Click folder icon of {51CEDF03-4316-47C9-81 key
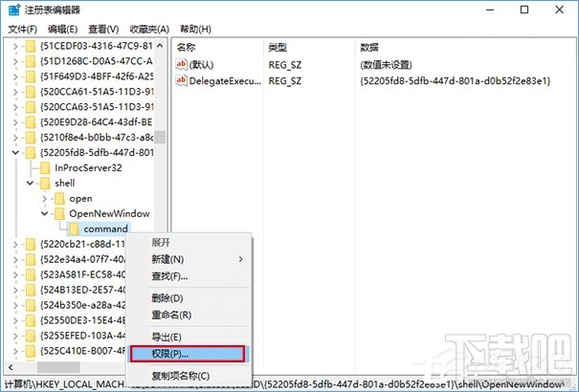Screen dimensions: 579x392 [31, 46]
